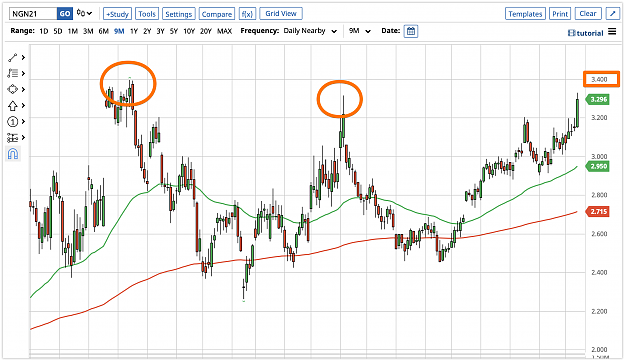
Task: Click the expand chart arrow icon
Action: click(x=613, y=14)
